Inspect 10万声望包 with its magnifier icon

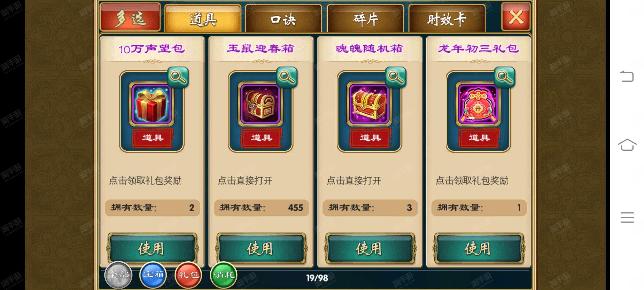click(x=178, y=77)
